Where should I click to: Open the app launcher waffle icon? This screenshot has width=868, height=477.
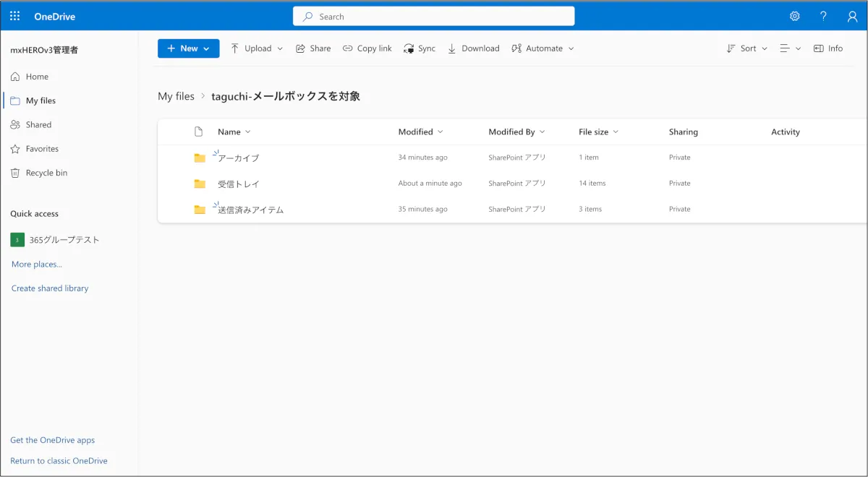coord(14,16)
